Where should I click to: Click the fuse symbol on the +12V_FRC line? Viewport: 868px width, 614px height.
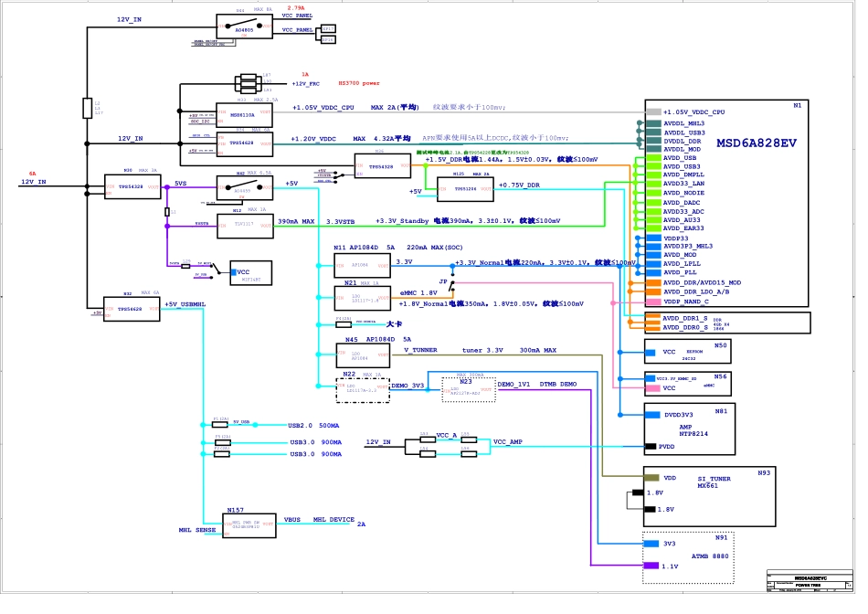[249, 82]
